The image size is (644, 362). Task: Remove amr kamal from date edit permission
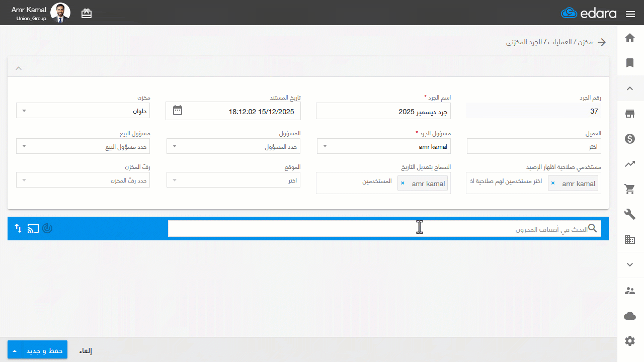[403, 184]
